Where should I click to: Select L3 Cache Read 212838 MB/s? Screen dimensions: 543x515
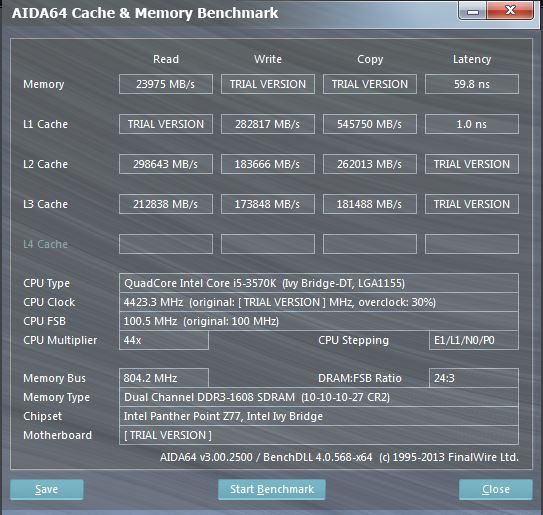tap(166, 204)
